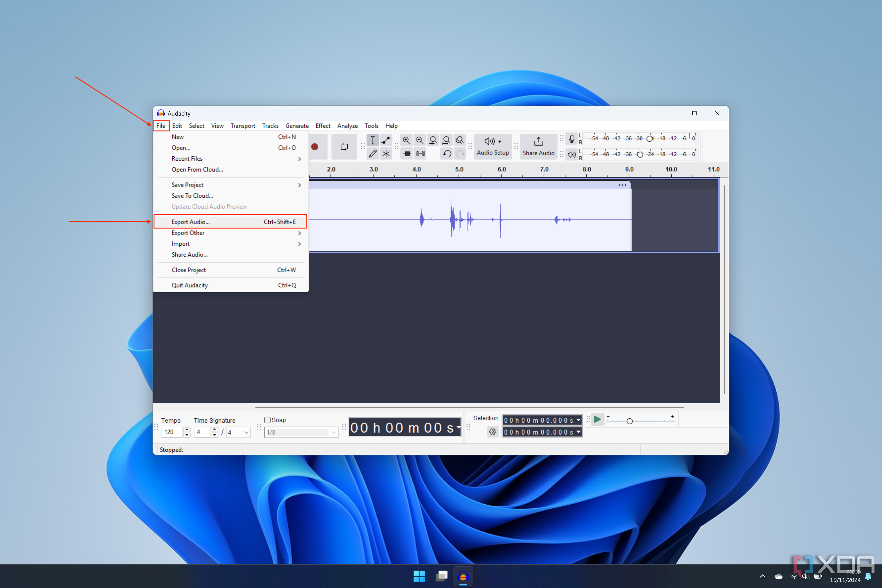Open the File menu
This screenshot has width=882, height=588.
click(161, 126)
